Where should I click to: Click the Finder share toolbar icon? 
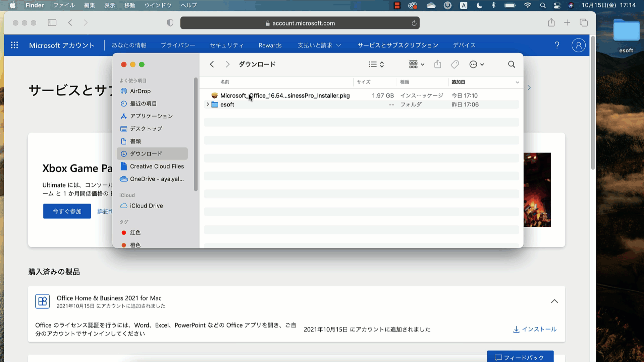pyautogui.click(x=437, y=64)
